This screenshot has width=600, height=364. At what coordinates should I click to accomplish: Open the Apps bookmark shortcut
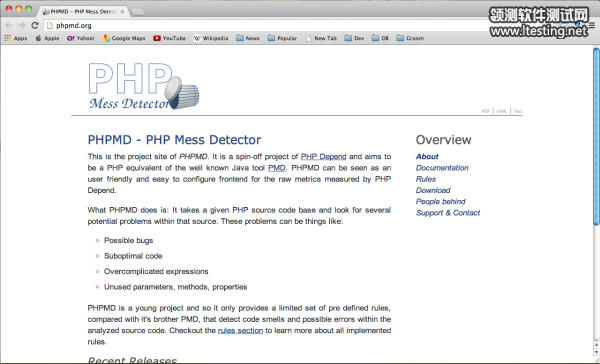coord(16,38)
